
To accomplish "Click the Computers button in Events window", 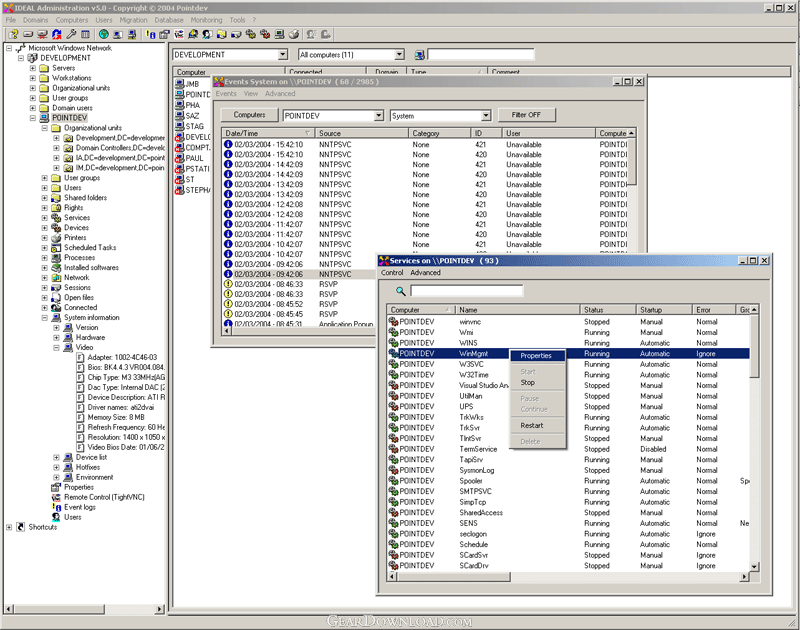I will tap(249, 115).
